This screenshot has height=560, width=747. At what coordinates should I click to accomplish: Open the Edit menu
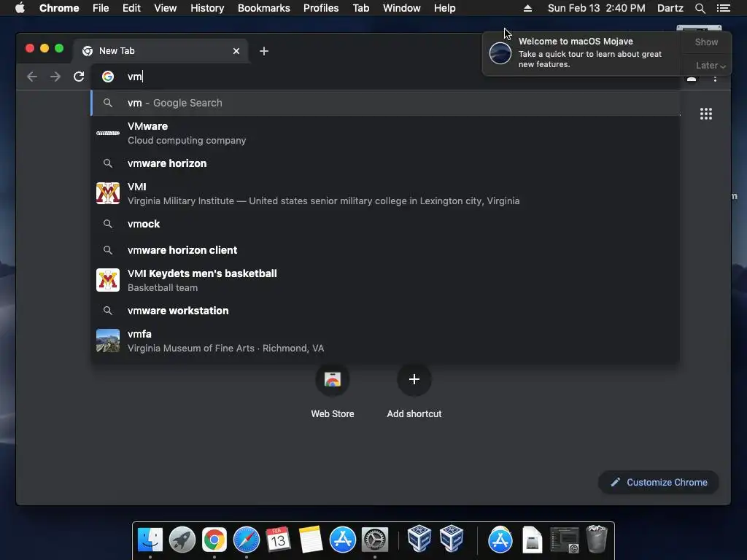tap(131, 8)
